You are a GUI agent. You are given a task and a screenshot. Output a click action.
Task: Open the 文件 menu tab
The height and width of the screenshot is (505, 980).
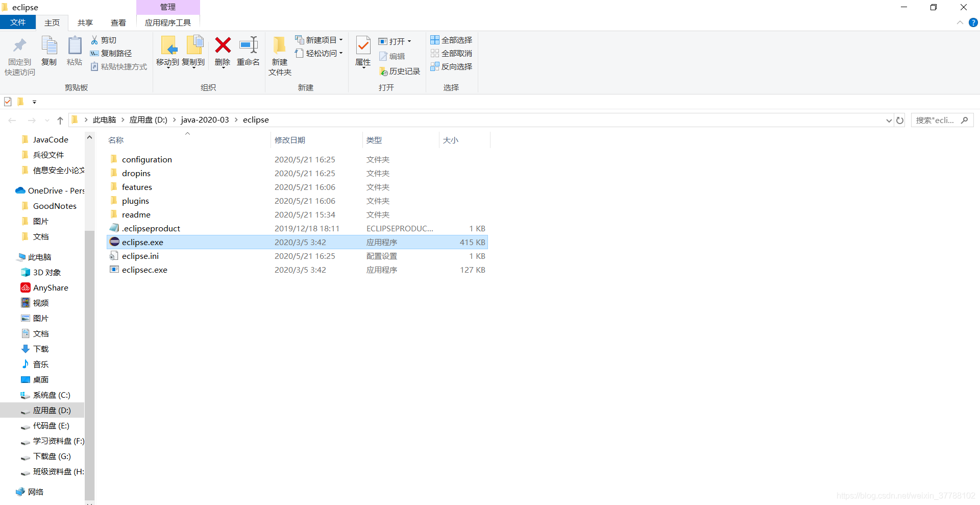coord(17,22)
